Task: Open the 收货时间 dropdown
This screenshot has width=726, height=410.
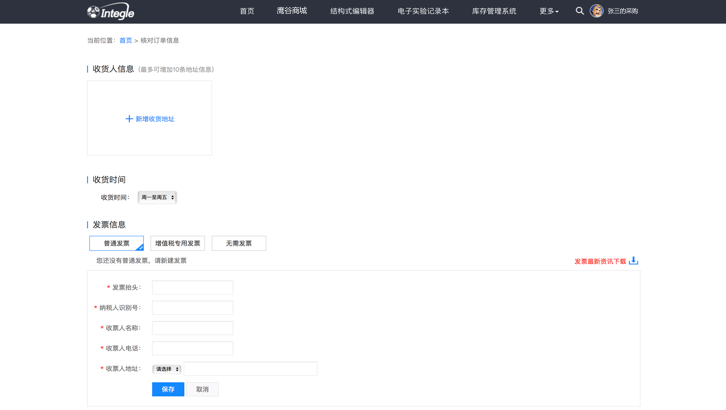Action: [157, 198]
